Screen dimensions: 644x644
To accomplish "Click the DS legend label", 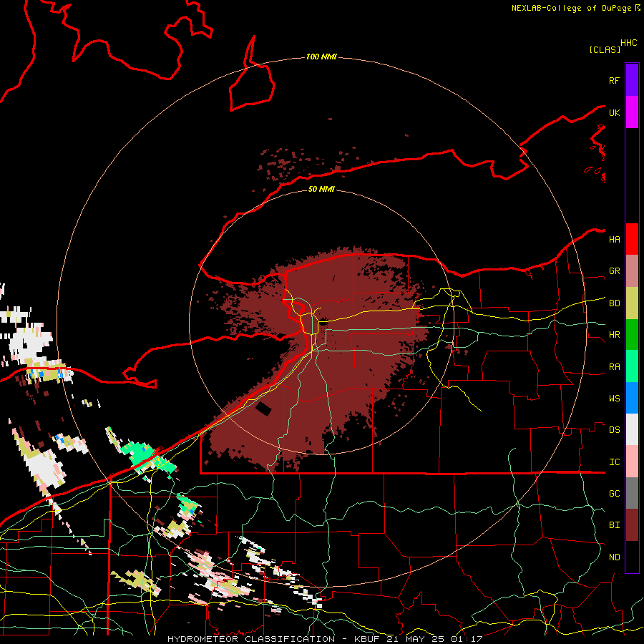I will click(614, 430).
